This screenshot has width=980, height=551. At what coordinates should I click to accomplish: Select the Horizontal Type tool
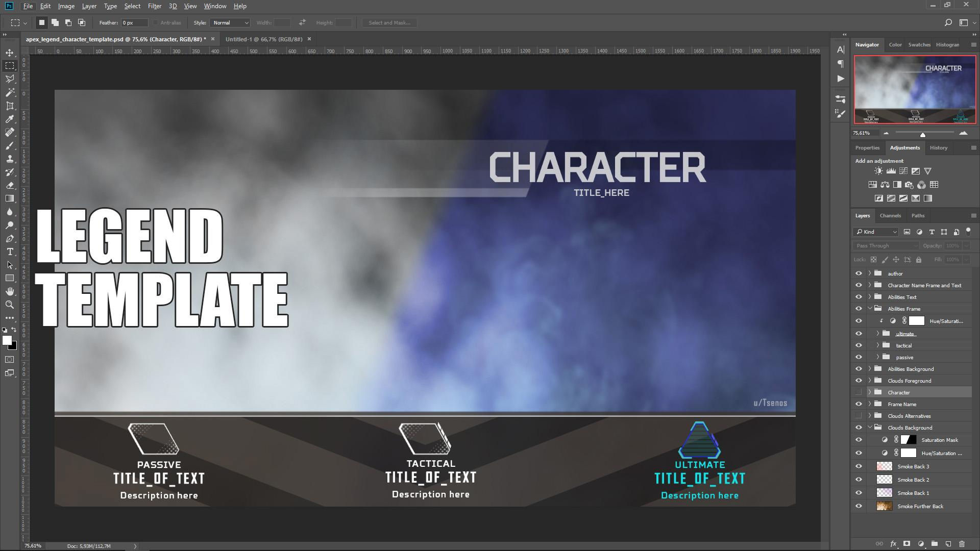[10, 252]
